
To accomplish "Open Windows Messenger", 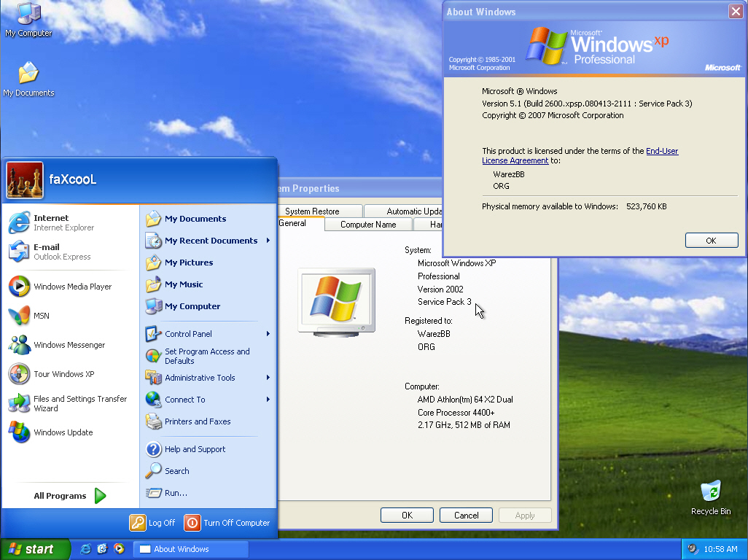I will (x=67, y=344).
